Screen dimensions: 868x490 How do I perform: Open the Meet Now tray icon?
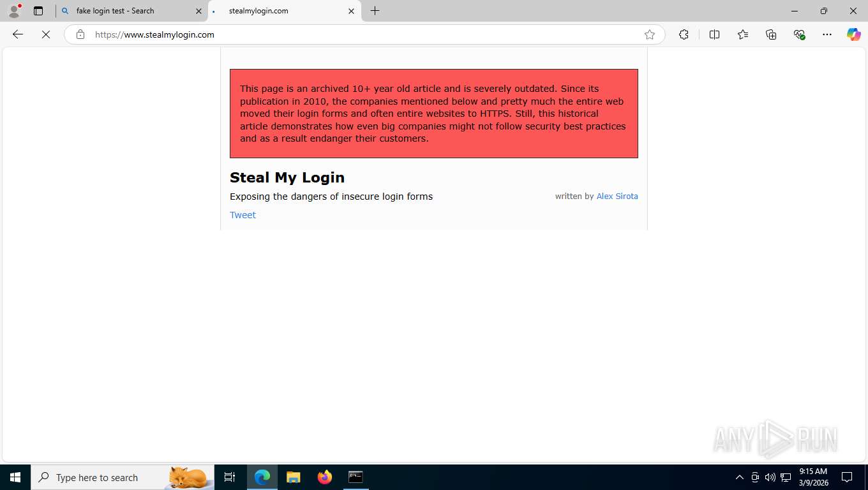coord(755,477)
